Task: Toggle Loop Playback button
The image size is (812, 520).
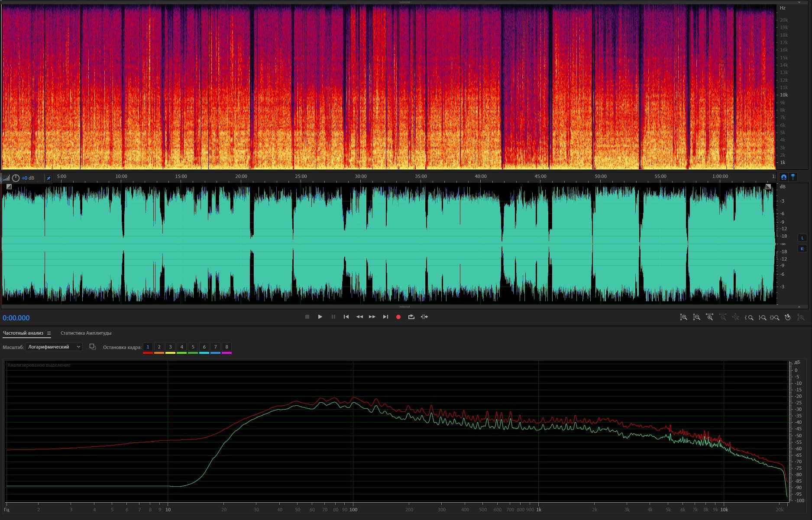Action: coord(411,317)
